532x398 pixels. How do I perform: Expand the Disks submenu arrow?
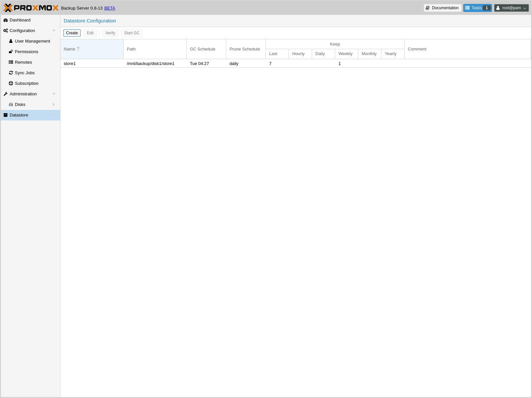tap(54, 105)
